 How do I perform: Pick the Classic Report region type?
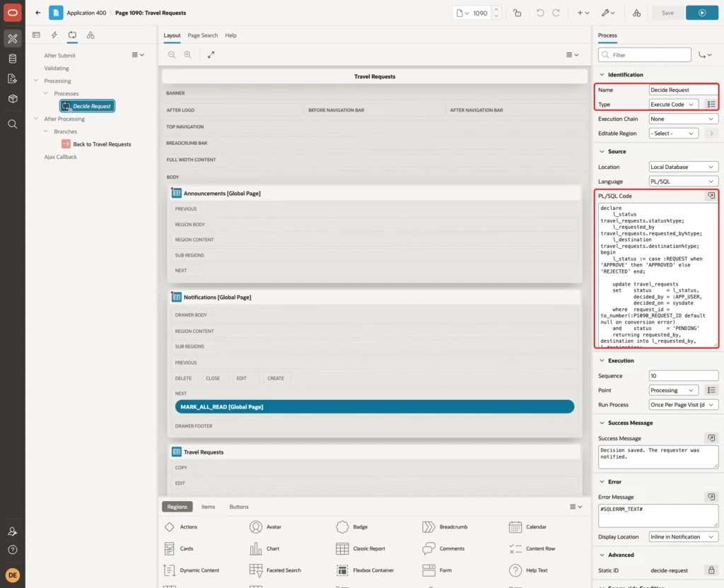[x=361, y=548]
